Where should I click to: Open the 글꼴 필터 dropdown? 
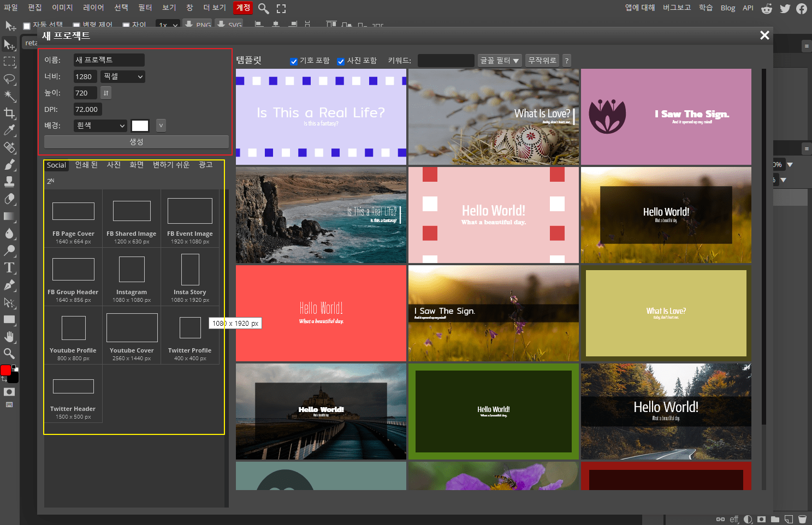pyautogui.click(x=500, y=61)
